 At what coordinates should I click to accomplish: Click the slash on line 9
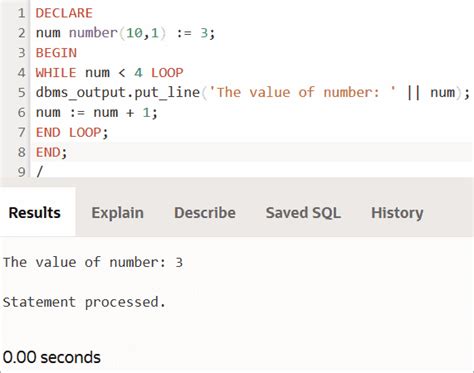(39, 172)
